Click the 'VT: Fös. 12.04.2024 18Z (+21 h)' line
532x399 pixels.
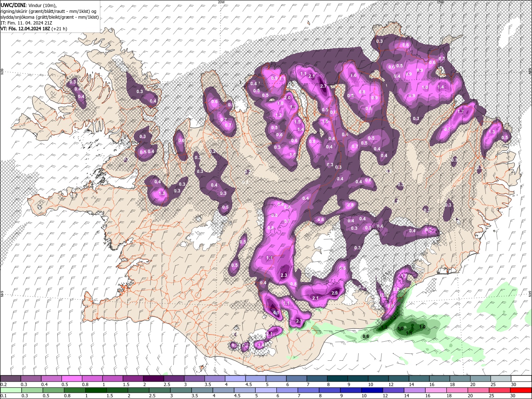pos(34,29)
